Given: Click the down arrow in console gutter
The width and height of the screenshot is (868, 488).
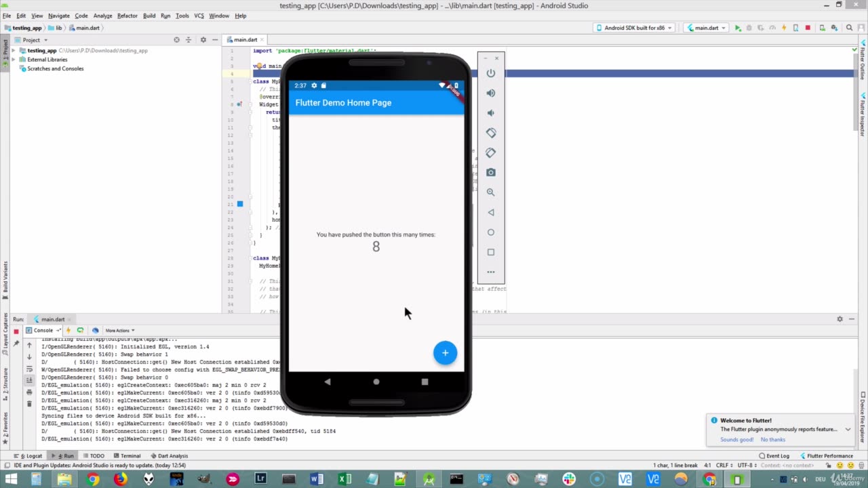Looking at the screenshot, I should coord(29,357).
